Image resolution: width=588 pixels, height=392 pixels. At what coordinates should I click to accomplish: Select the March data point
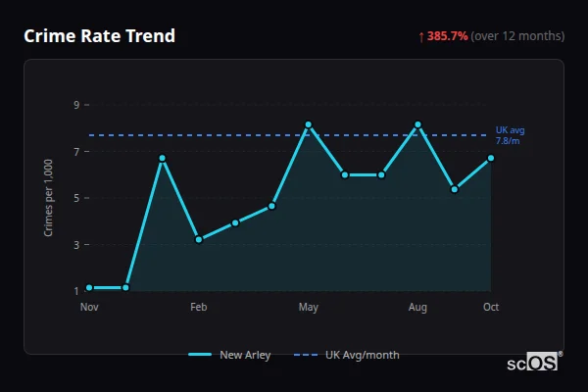(x=235, y=222)
